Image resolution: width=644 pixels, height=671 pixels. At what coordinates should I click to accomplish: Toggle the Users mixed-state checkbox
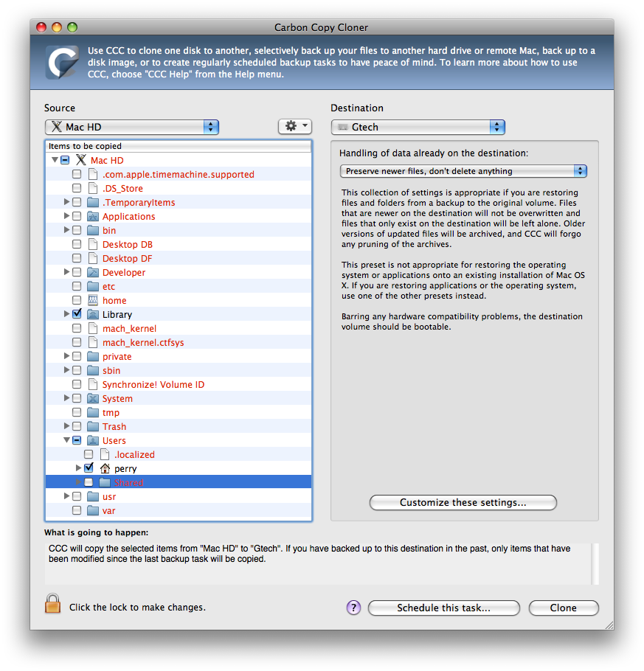point(77,440)
